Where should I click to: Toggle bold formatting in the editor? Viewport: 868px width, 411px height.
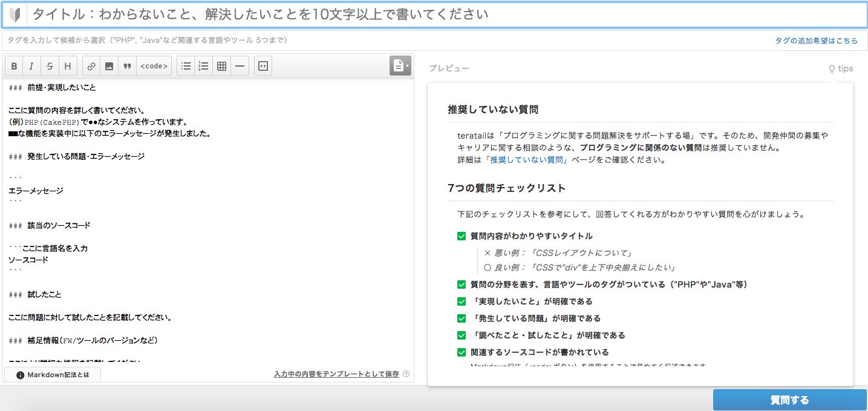[x=14, y=67]
